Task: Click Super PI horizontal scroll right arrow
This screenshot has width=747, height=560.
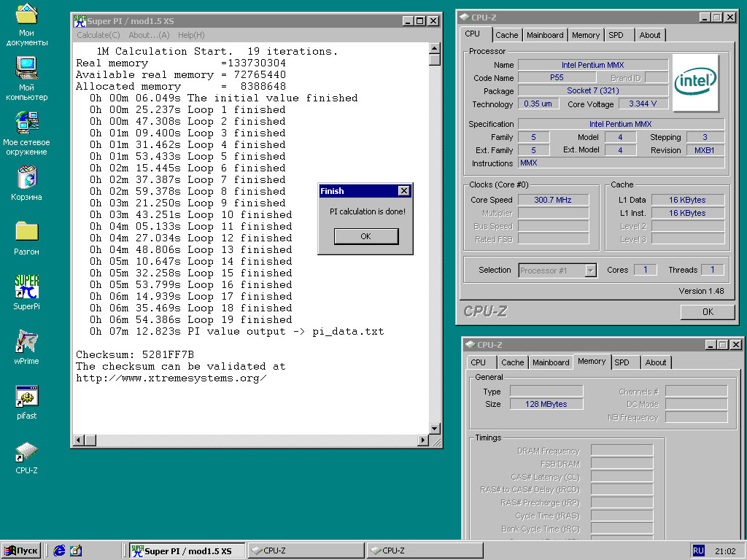Action: [422, 440]
